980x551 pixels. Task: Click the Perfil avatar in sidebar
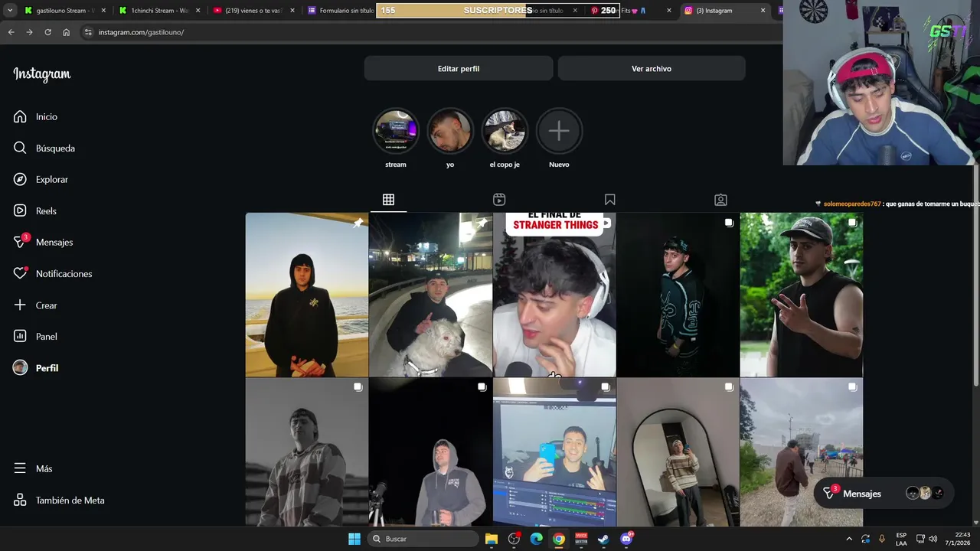pos(20,367)
